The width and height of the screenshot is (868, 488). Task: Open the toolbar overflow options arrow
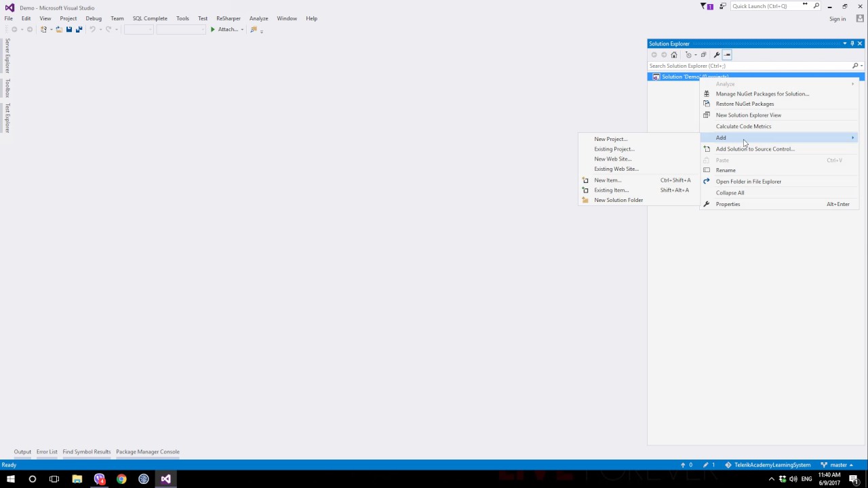pyautogui.click(x=262, y=30)
